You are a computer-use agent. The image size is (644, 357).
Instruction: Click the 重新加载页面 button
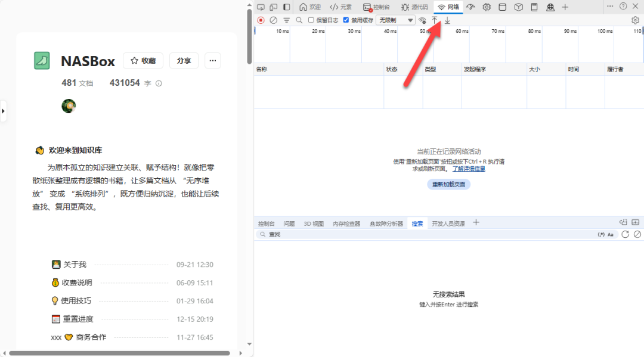point(448,184)
